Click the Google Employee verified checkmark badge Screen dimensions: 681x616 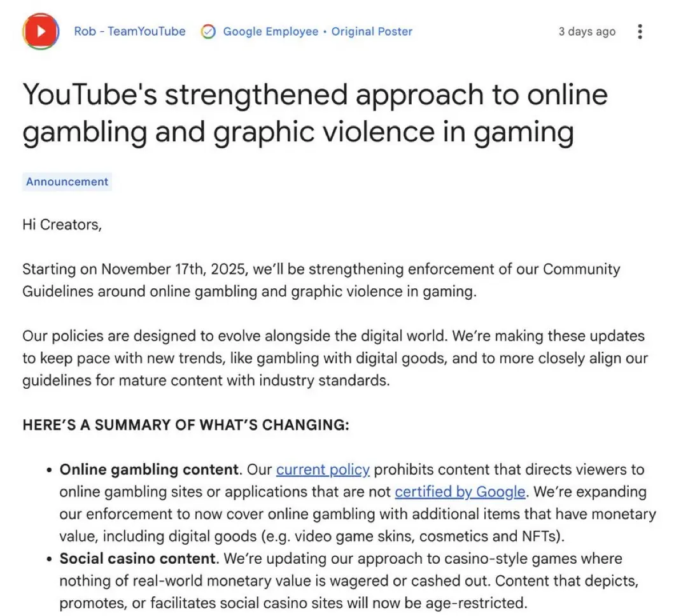point(208,32)
